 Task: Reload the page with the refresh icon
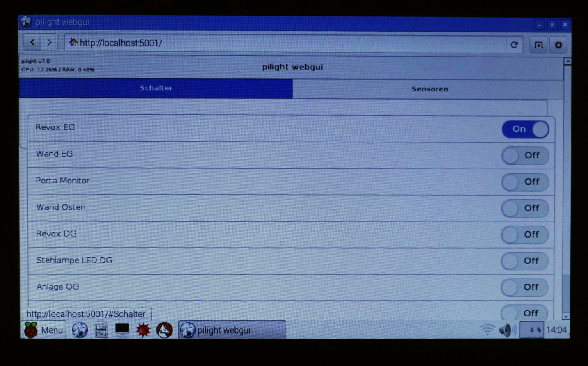coord(514,45)
